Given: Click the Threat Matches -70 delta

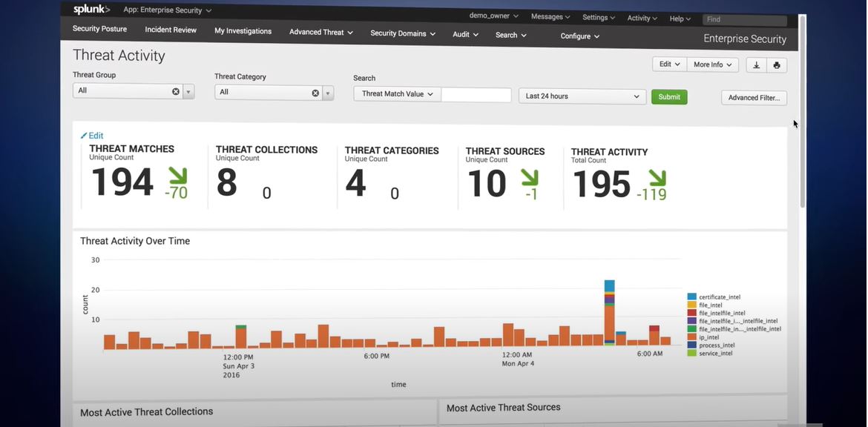Looking at the screenshot, I should pos(176,193).
